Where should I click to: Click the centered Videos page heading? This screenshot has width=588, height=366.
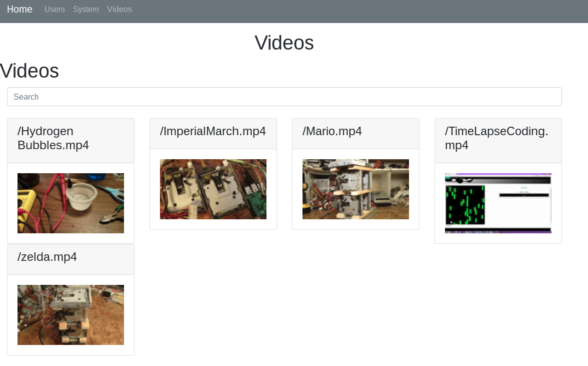click(x=284, y=43)
